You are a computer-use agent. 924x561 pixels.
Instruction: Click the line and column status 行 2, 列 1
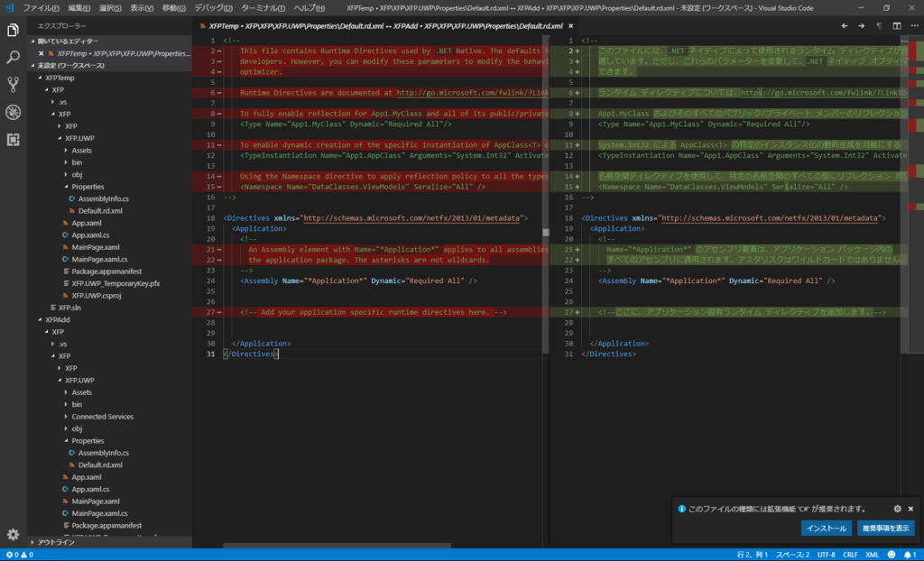pyautogui.click(x=753, y=555)
